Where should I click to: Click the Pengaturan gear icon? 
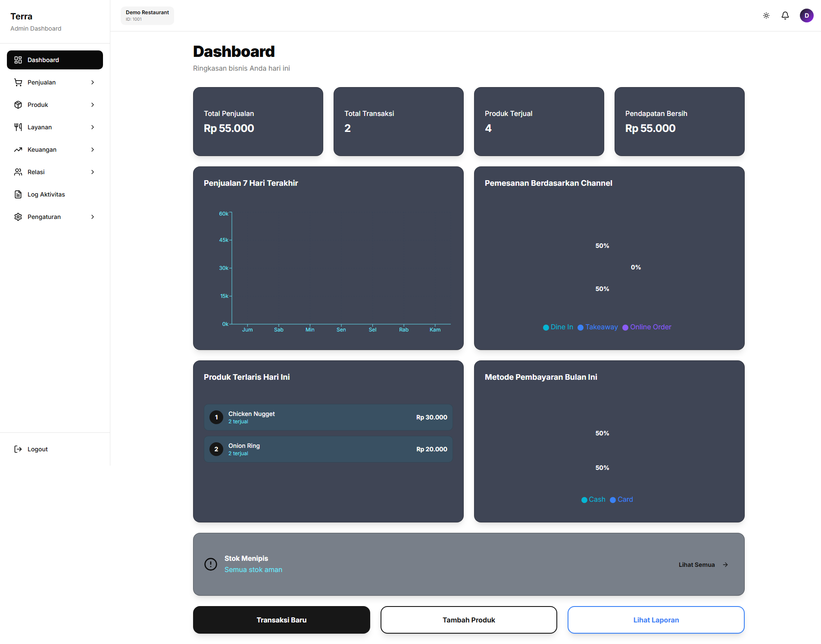(18, 216)
